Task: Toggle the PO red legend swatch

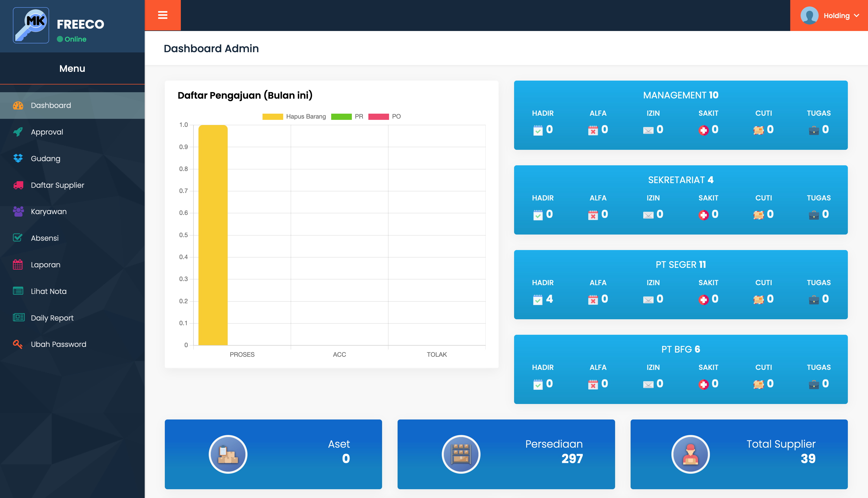Action: point(378,117)
